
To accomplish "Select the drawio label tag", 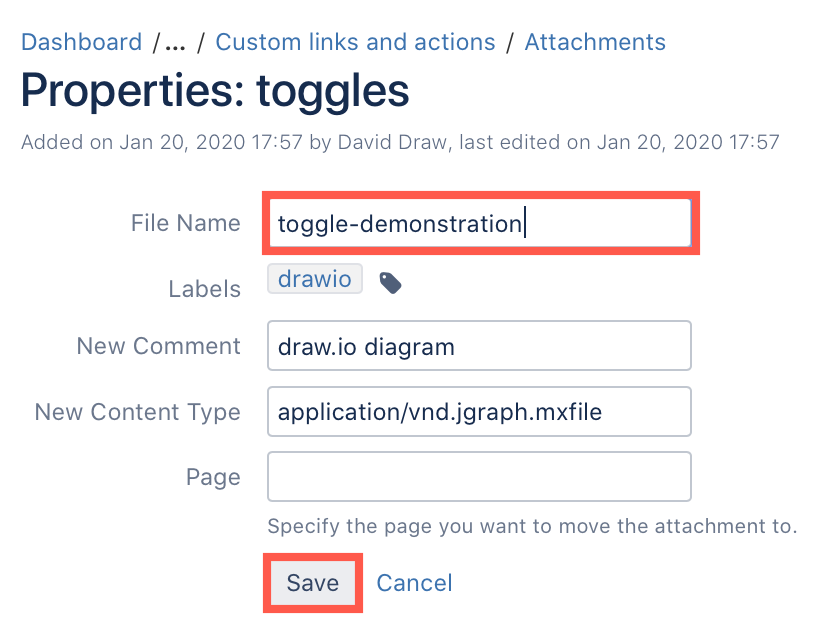I will coord(314,279).
